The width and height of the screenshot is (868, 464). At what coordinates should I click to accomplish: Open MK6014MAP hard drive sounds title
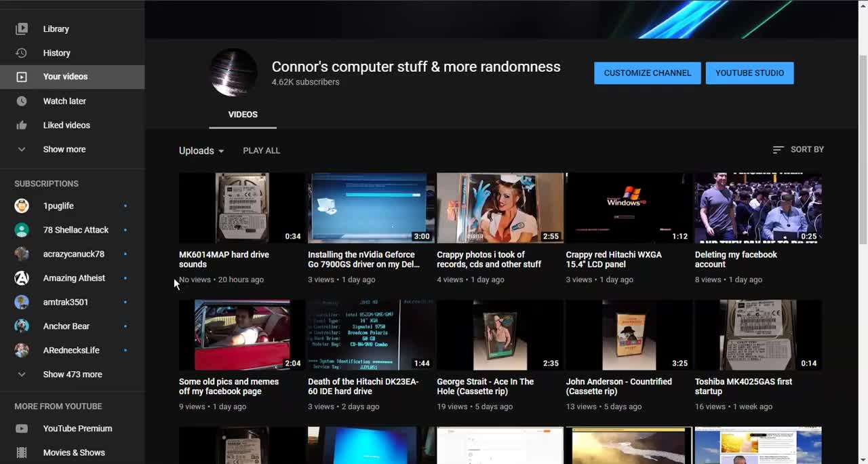pos(224,259)
